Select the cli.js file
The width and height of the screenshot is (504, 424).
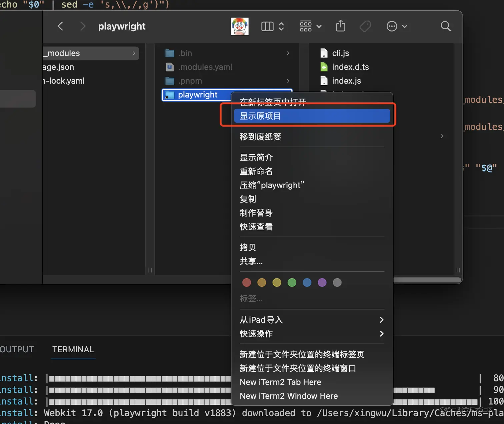pyautogui.click(x=340, y=53)
